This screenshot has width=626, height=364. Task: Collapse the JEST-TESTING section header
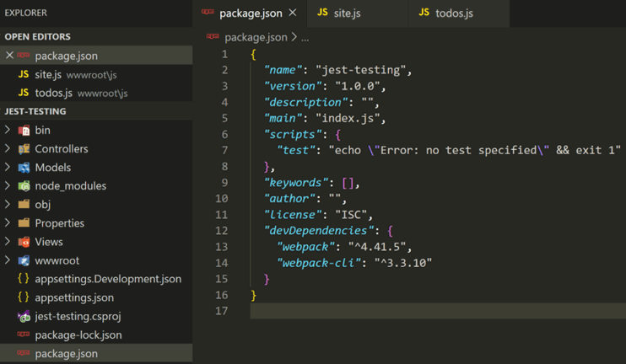pos(96,111)
